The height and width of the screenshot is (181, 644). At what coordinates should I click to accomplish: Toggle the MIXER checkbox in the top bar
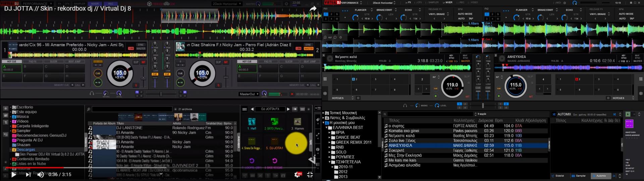click(x=443, y=3)
